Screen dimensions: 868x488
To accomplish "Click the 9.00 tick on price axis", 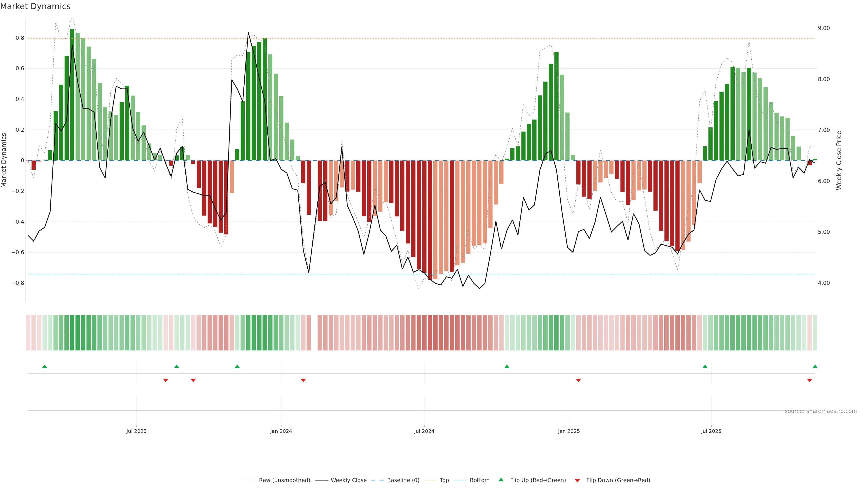I will 823,28.
